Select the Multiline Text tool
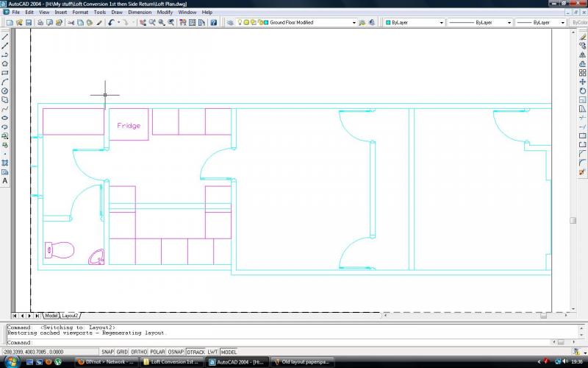Screen dimensions: 588x368 [5, 180]
